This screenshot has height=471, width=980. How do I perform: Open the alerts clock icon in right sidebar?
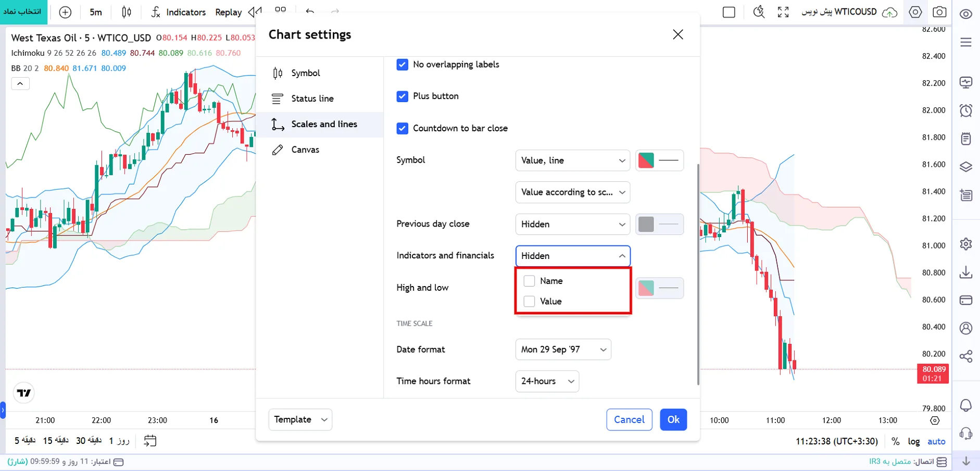(x=966, y=110)
